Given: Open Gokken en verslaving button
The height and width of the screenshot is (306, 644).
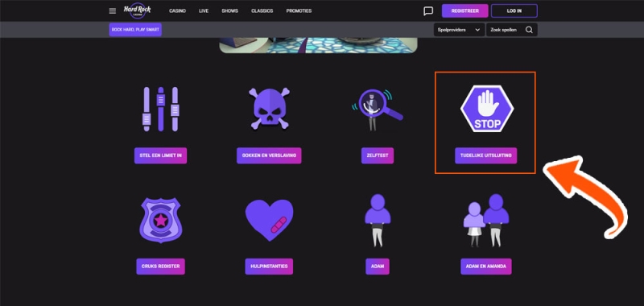Looking at the screenshot, I should tap(269, 155).
